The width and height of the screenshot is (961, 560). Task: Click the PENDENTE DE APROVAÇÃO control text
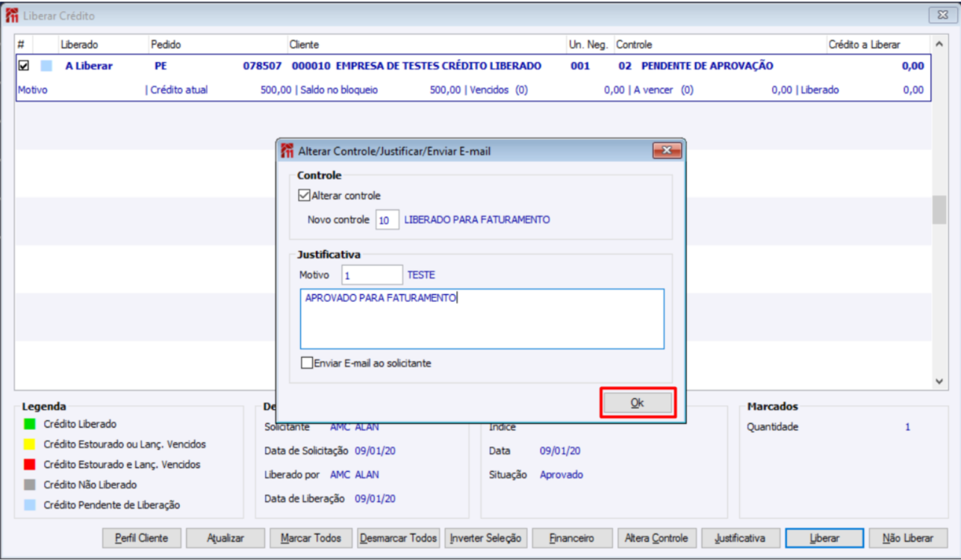coord(707,66)
